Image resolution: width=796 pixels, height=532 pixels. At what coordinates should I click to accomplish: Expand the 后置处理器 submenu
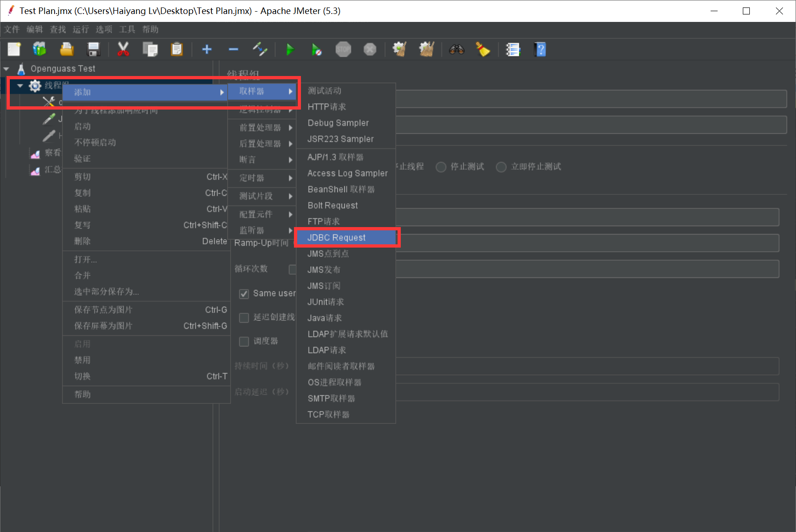pyautogui.click(x=262, y=144)
